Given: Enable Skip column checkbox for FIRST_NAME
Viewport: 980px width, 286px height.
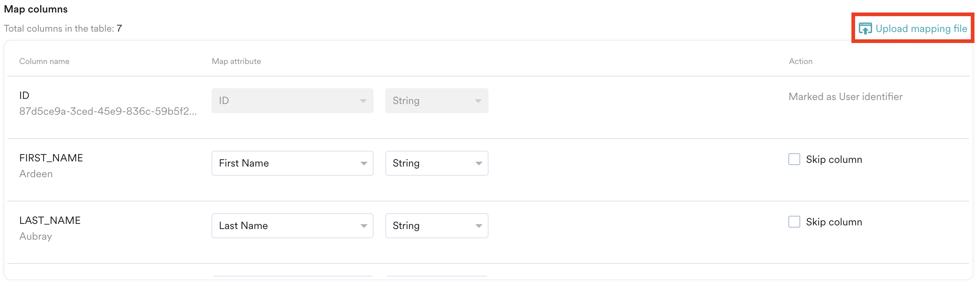Looking at the screenshot, I should pos(794,159).
